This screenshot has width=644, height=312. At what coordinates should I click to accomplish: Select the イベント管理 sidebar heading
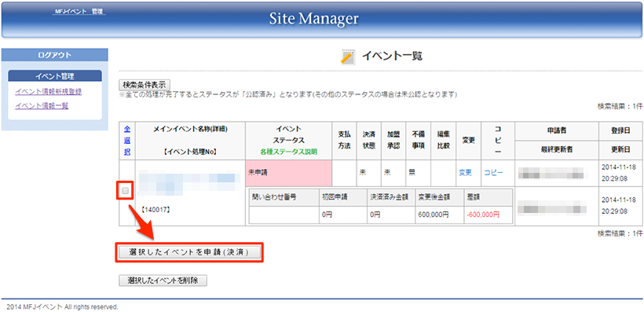pyautogui.click(x=55, y=75)
